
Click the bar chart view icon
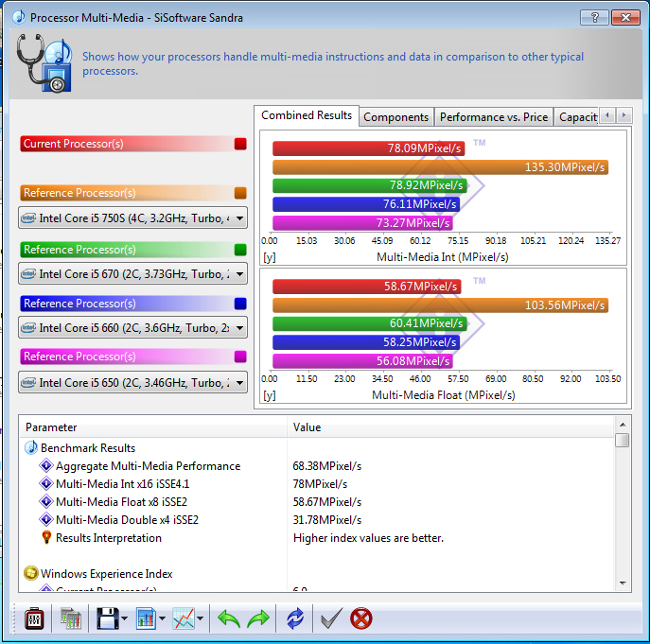click(146, 618)
